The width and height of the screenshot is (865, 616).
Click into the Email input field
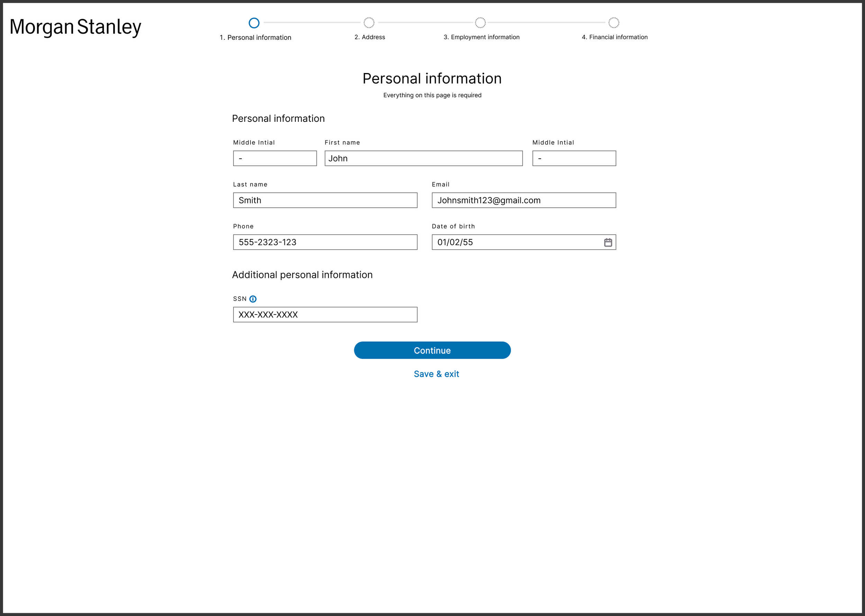(x=523, y=200)
